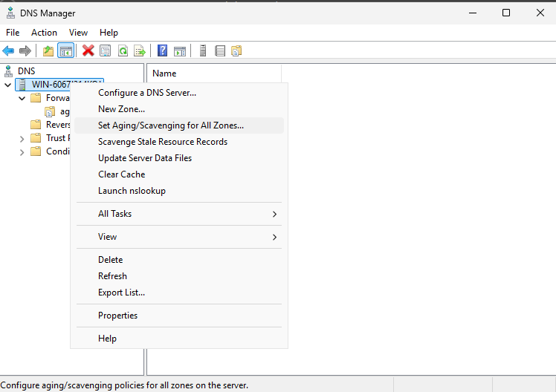Open the View submenu in context menu
Viewport: 556px width, 392px height.
click(179, 237)
